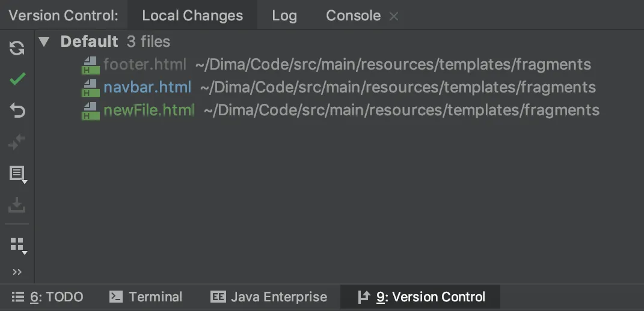Switch to the Local Changes tab
Viewport: 644px width, 311px height.
click(192, 16)
